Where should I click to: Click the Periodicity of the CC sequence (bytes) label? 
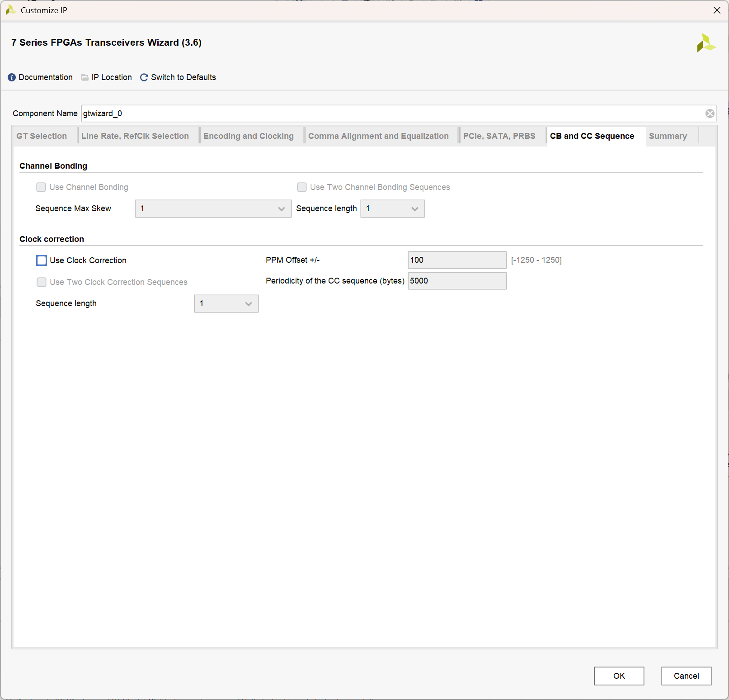(335, 281)
